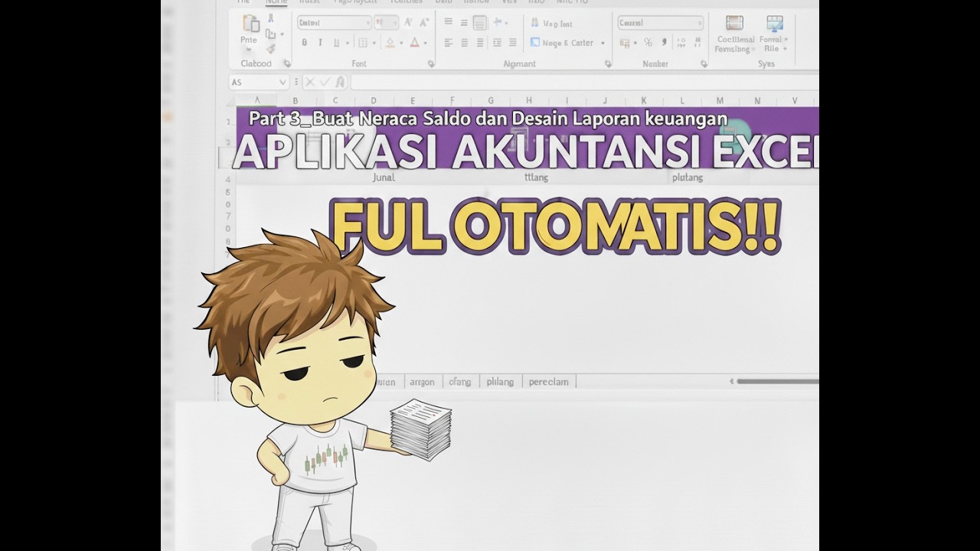The width and height of the screenshot is (980, 551).
Task: Click the horizontal scrollbar left arrow
Action: 731,380
